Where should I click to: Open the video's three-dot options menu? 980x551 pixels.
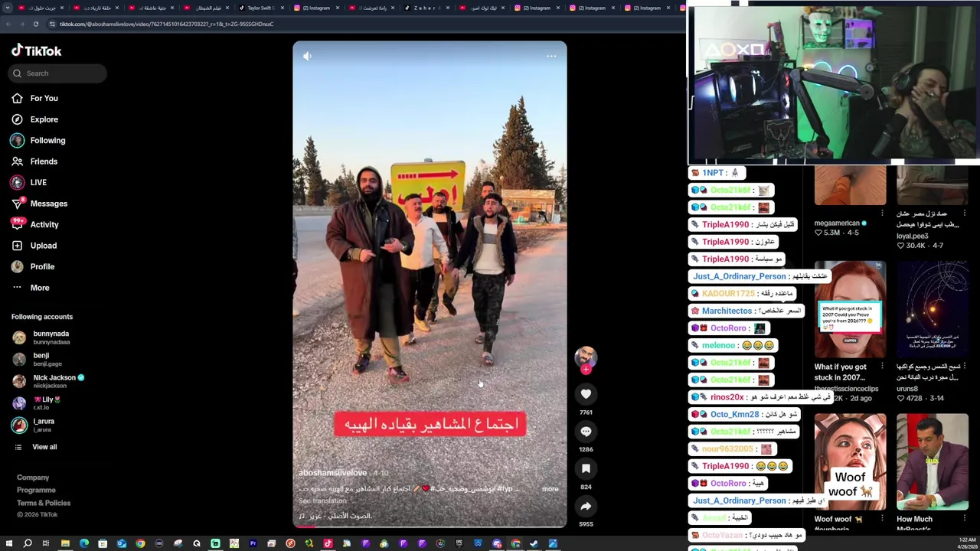[551, 56]
